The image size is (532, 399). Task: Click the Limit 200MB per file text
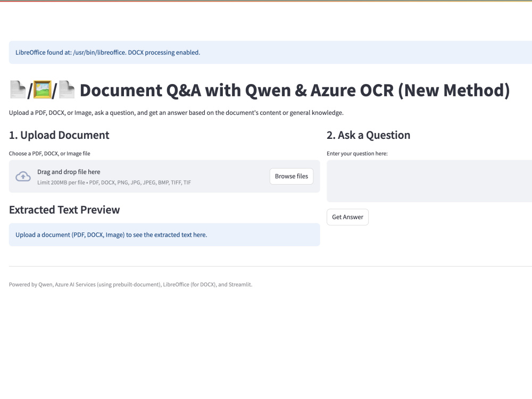tap(114, 182)
